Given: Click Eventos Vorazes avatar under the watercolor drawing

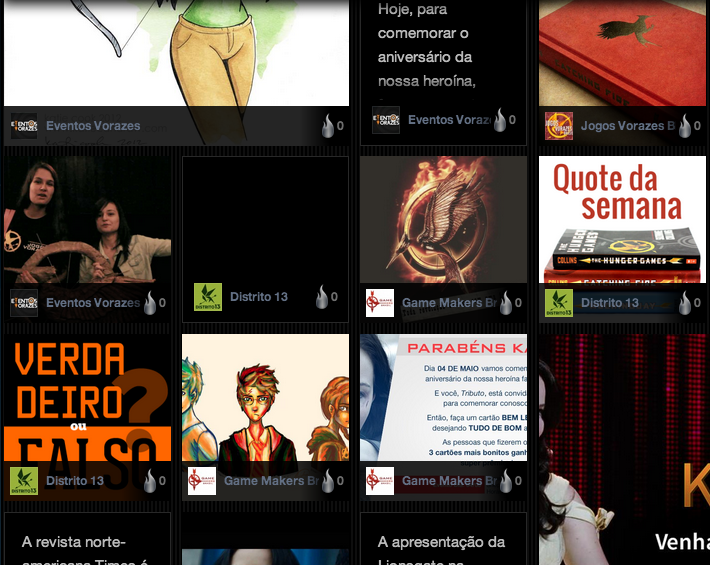Looking at the screenshot, I should (x=24, y=126).
